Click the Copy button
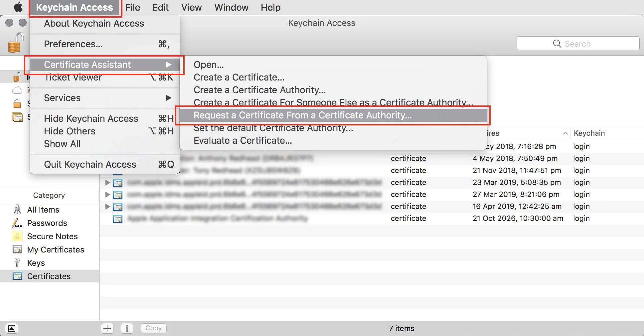 pyautogui.click(x=153, y=328)
